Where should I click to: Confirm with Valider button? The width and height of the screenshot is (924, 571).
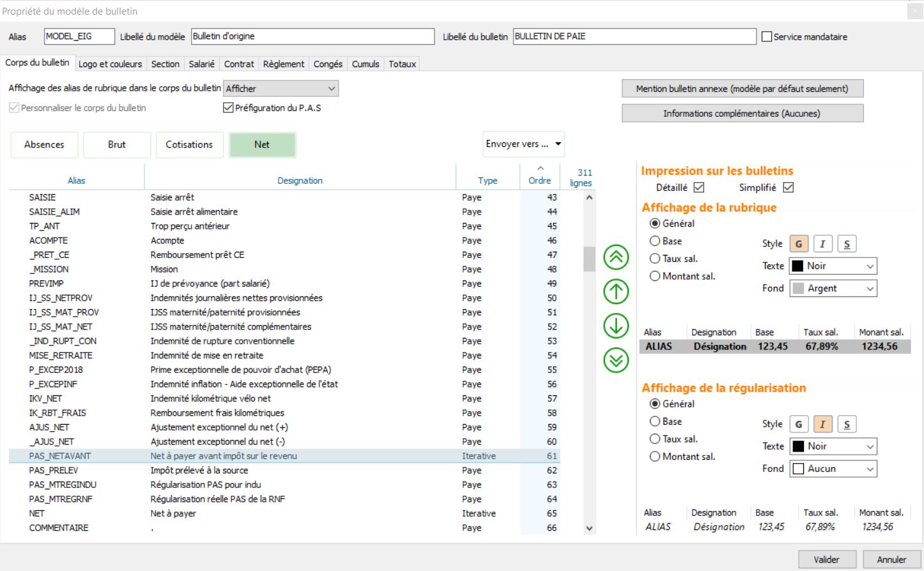pyautogui.click(x=826, y=560)
